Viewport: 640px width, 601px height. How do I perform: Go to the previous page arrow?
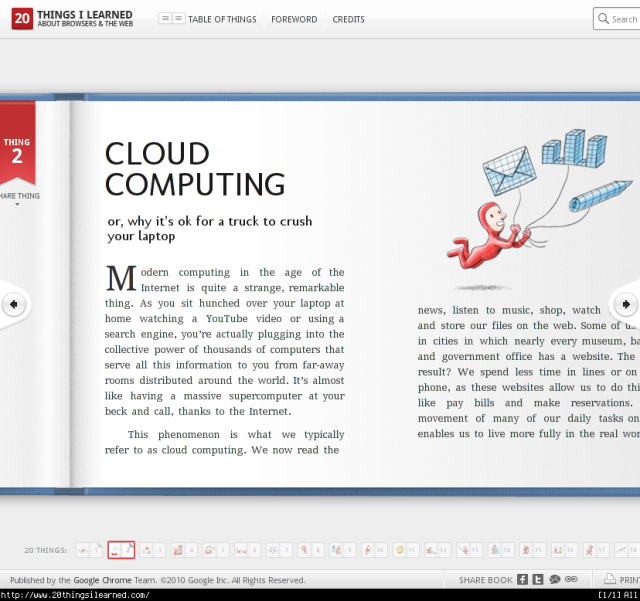coord(13,304)
